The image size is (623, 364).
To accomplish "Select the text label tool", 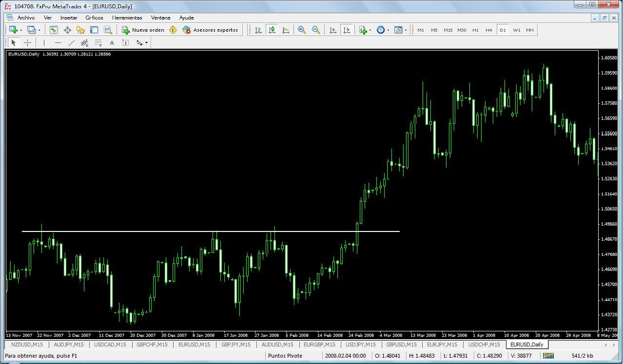I will (125, 42).
